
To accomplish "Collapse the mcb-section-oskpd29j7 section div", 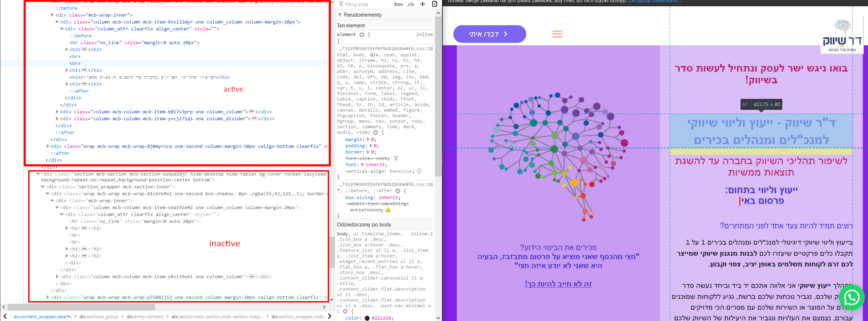I will tap(38, 174).
